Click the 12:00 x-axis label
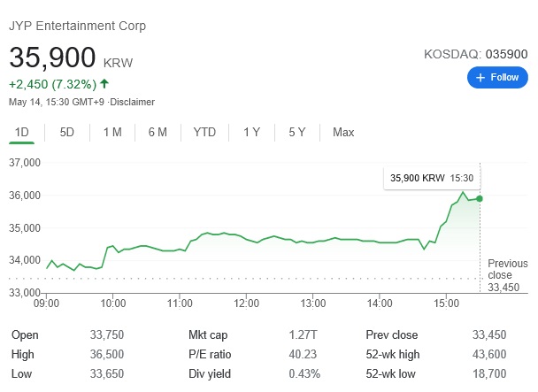This screenshot has height=392, width=538. click(246, 304)
